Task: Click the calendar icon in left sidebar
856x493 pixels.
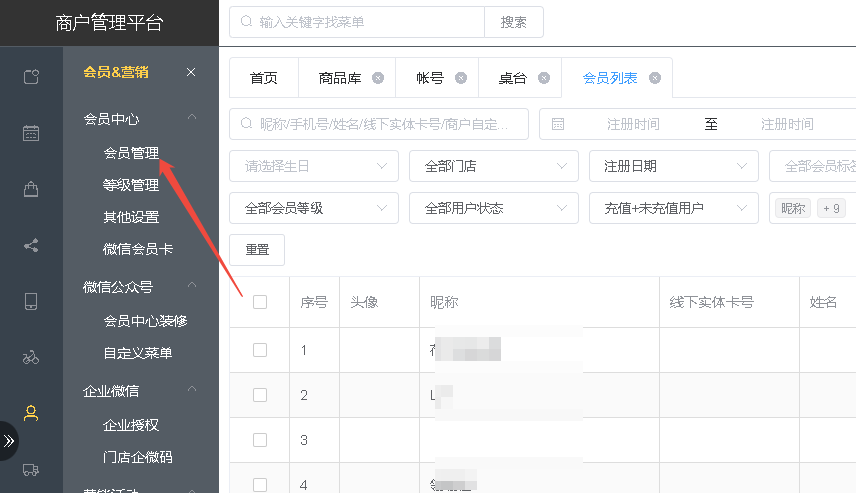Action: pos(31,133)
